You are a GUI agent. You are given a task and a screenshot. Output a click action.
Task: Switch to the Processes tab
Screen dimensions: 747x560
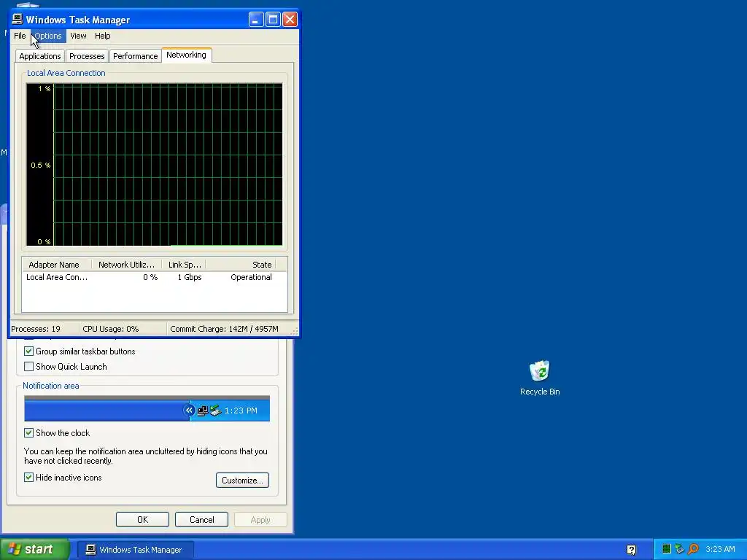87,56
